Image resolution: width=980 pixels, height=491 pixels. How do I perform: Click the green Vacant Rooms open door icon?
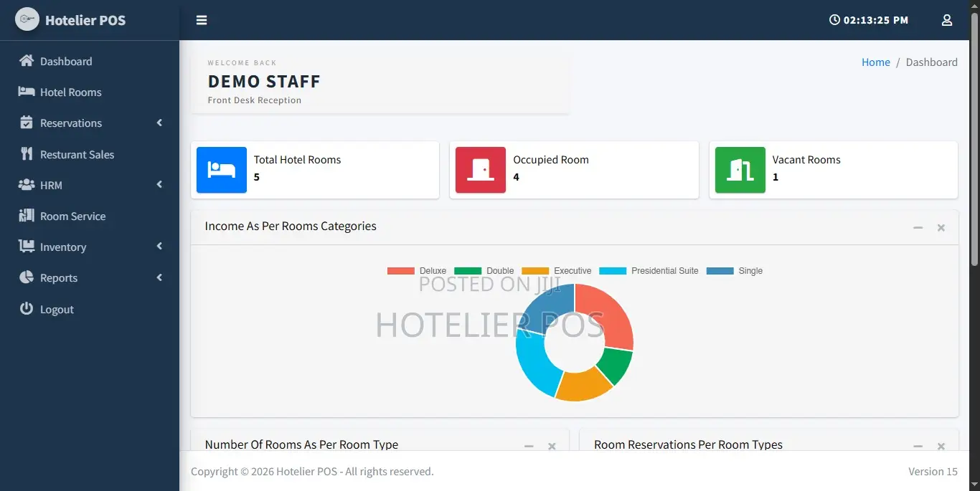(740, 170)
